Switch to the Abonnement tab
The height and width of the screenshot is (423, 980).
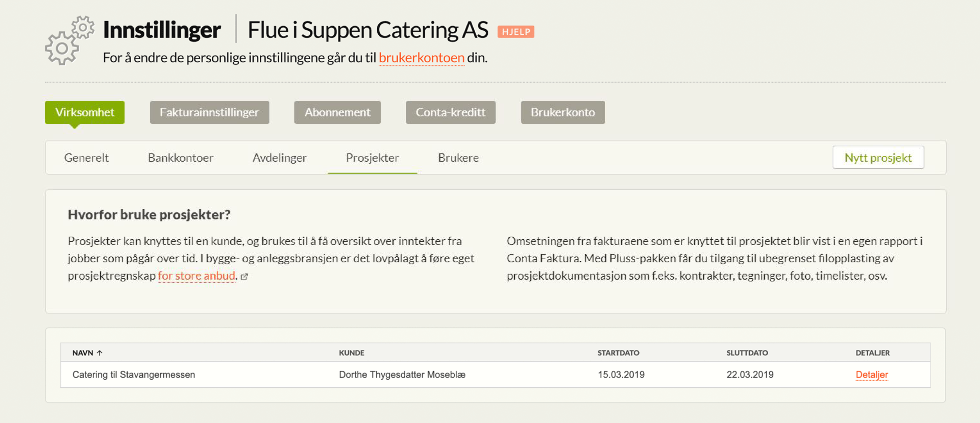[337, 112]
